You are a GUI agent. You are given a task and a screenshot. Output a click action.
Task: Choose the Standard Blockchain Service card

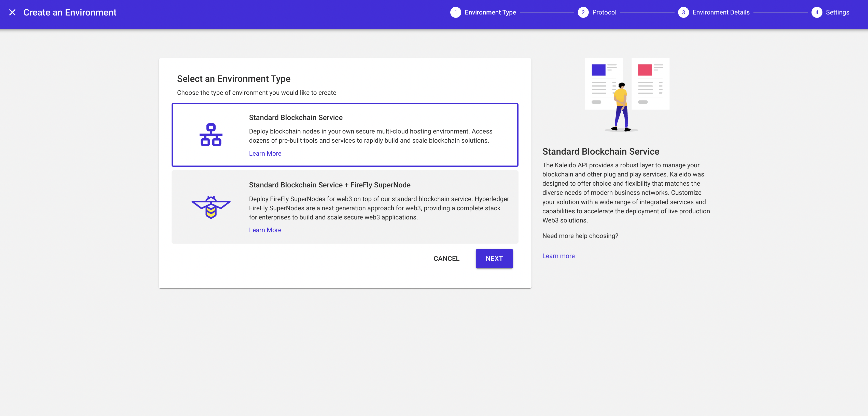point(345,135)
